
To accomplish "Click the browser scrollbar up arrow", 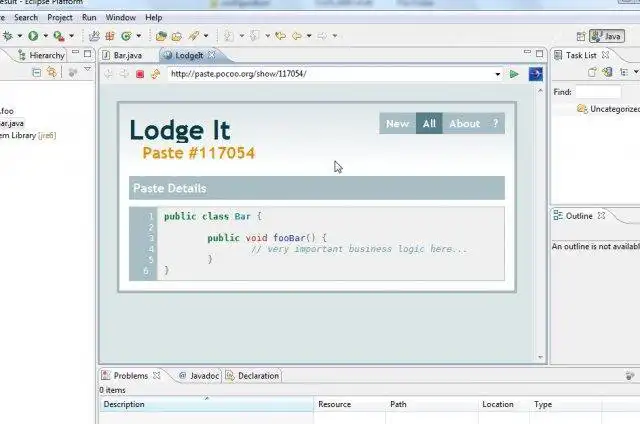I will click(540, 91).
